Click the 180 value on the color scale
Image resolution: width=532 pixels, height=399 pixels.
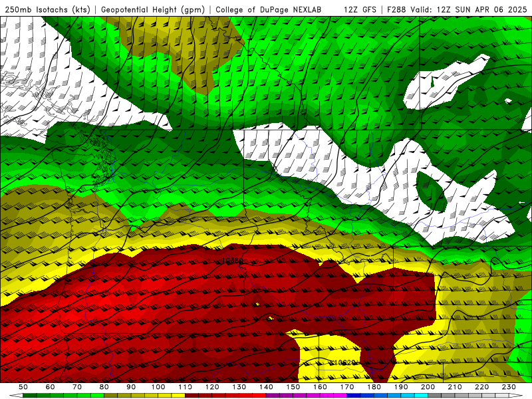pyautogui.click(x=374, y=387)
